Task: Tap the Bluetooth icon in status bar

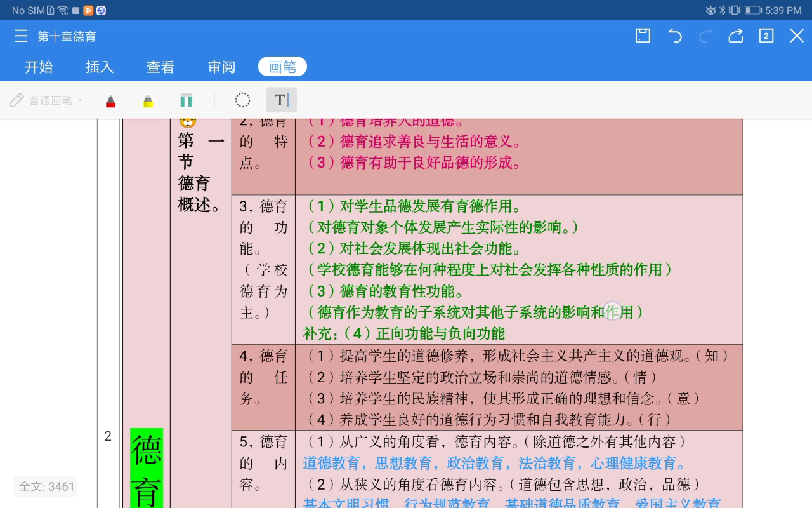Action: click(722, 10)
